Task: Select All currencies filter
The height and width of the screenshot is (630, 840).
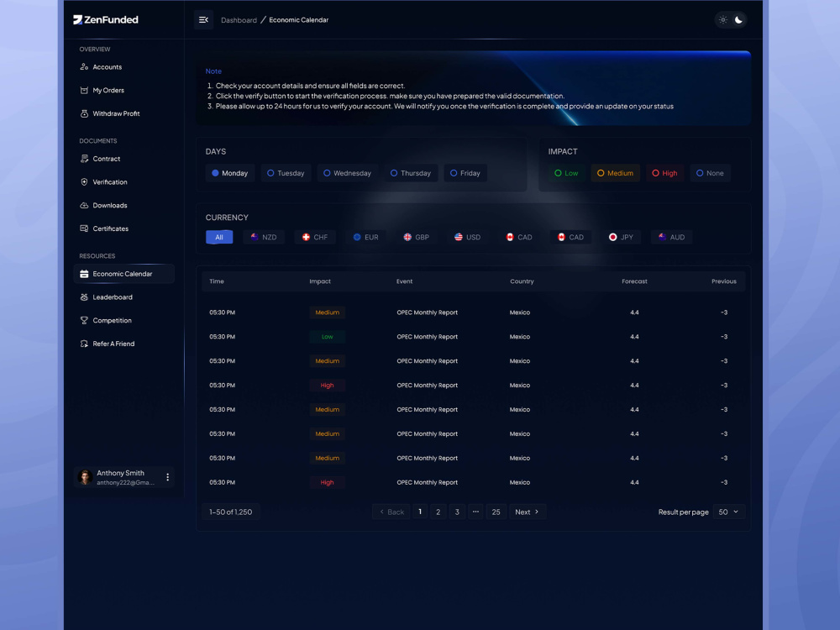Action: 219,238
